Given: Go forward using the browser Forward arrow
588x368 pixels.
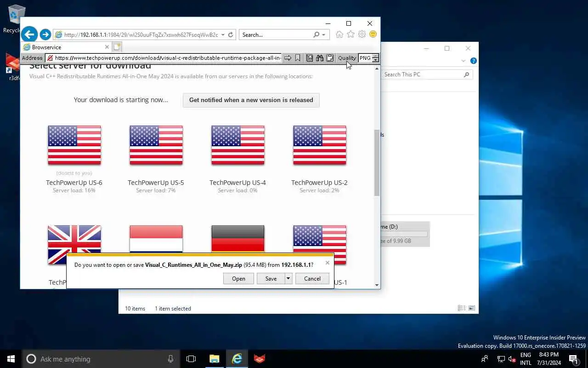Looking at the screenshot, I should tap(45, 34).
